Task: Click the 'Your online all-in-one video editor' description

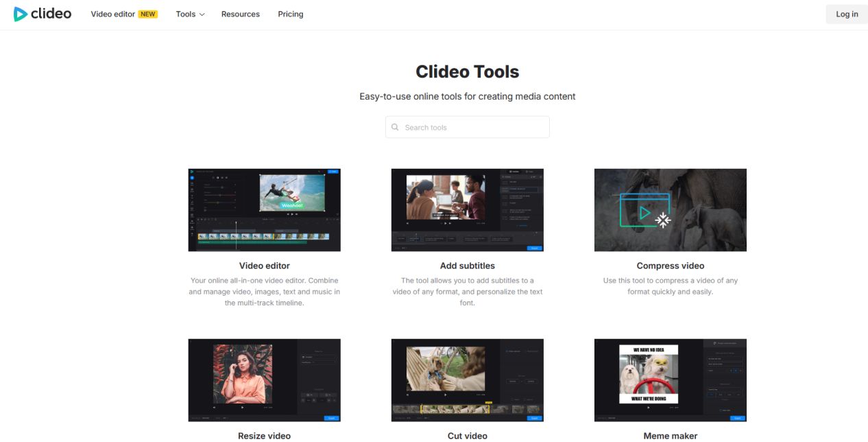Action: point(265,292)
